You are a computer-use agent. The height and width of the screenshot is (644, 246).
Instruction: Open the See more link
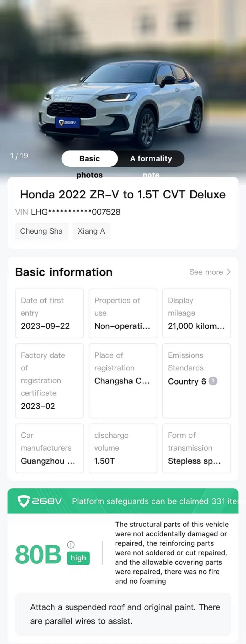pos(210,272)
